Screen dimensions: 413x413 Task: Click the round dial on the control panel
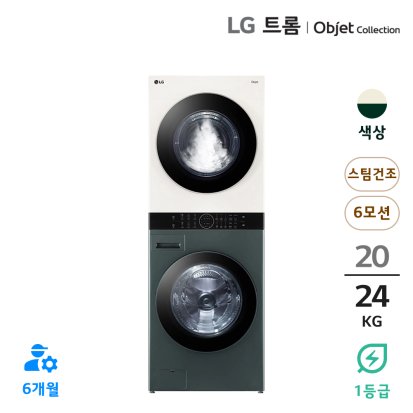(206, 221)
